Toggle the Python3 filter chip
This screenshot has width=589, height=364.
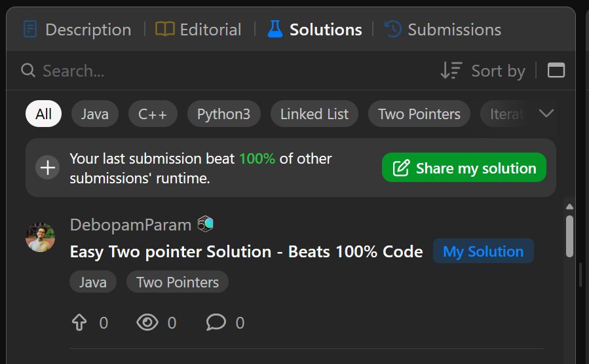[223, 114]
